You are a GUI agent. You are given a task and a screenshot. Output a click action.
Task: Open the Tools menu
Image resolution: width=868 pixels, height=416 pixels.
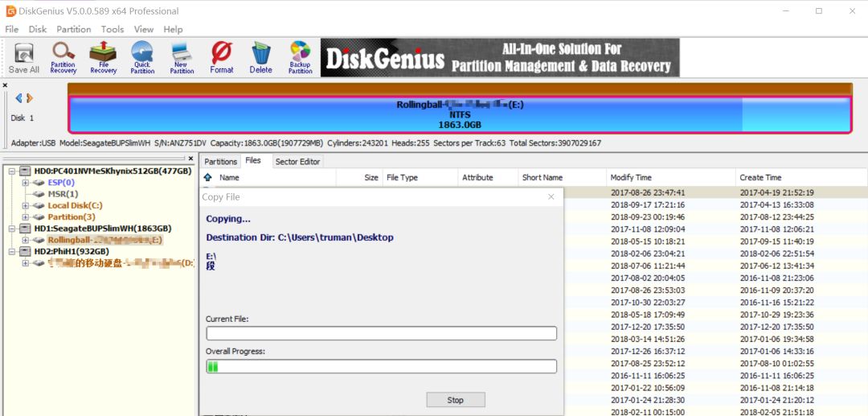point(113,29)
